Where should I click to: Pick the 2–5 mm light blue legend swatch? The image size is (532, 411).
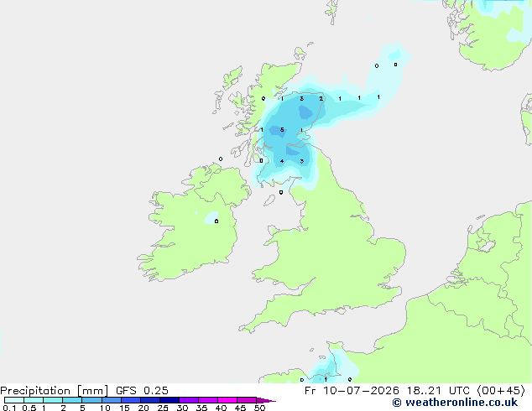coord(72,400)
